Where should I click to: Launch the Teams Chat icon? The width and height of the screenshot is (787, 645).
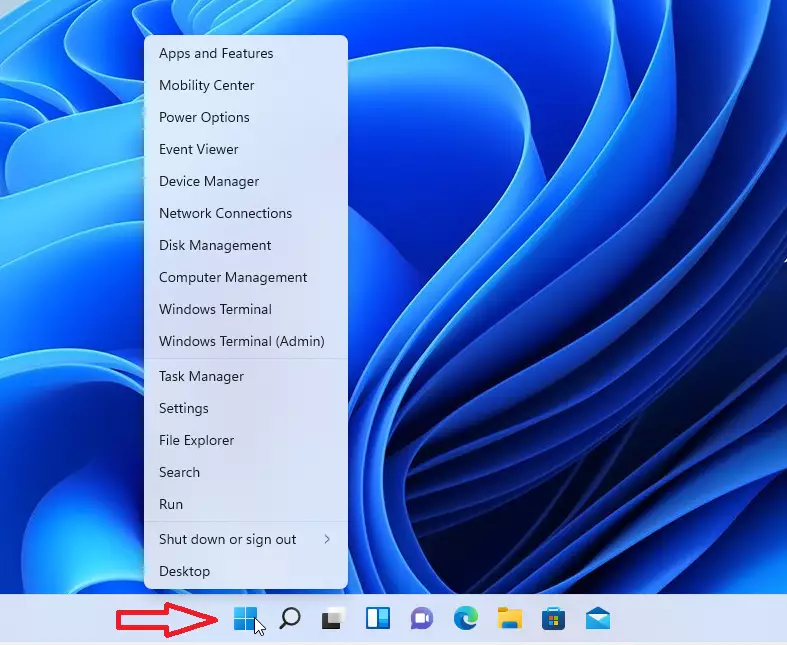click(x=422, y=618)
